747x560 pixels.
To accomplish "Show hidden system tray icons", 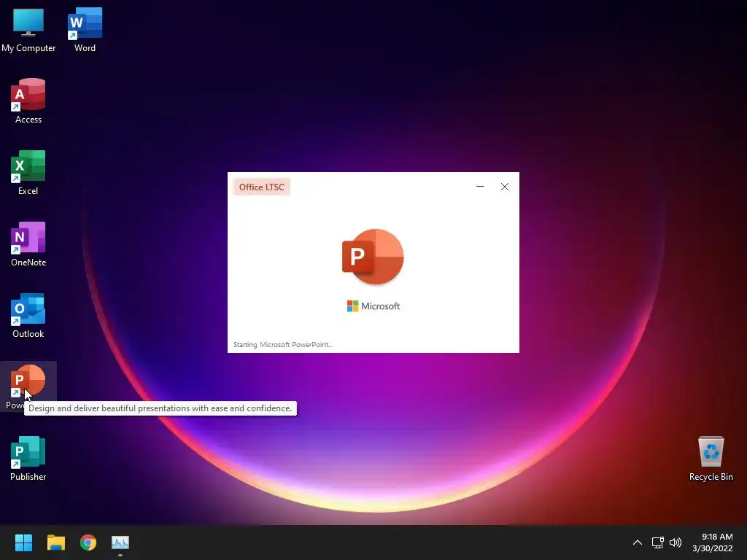I will pos(638,542).
